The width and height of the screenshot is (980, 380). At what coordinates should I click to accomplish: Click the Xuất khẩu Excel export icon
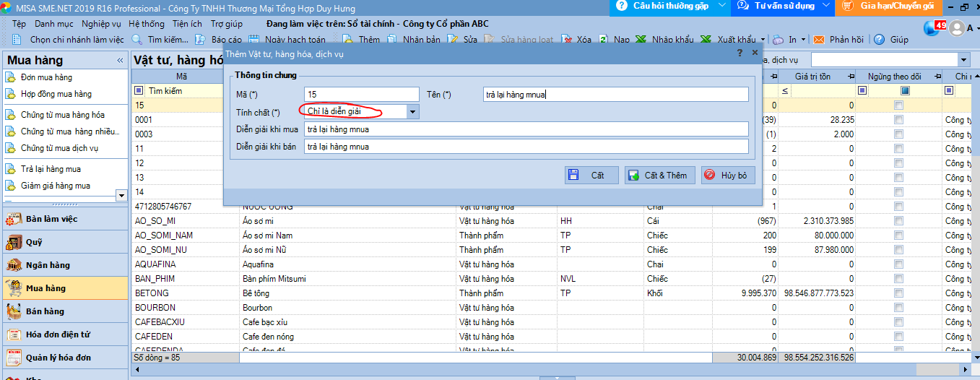click(706, 40)
